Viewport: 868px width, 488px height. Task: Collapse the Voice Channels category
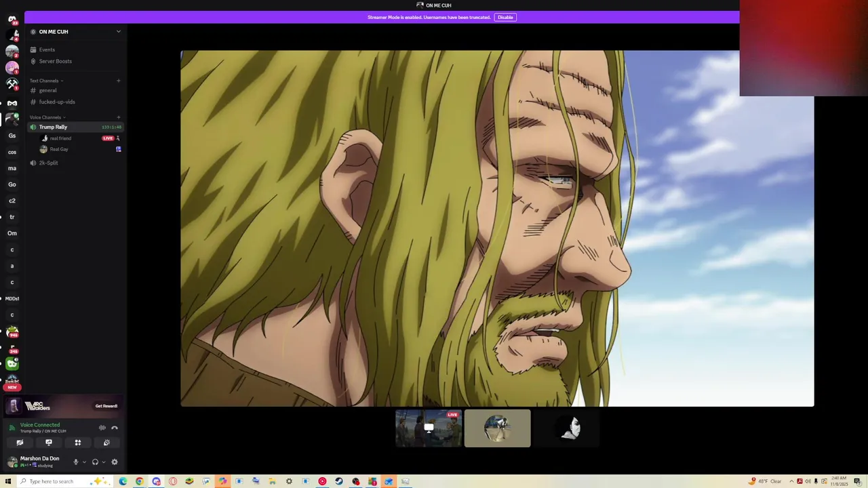pos(47,117)
